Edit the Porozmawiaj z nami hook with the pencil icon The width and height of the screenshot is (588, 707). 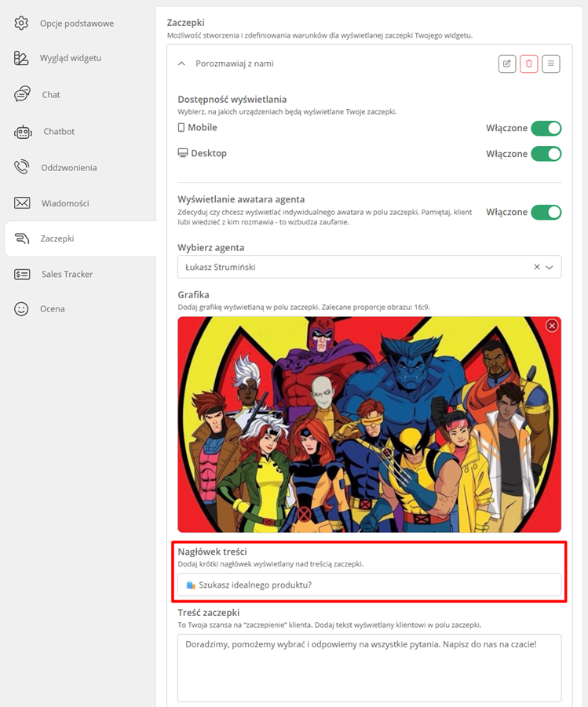pyautogui.click(x=507, y=64)
